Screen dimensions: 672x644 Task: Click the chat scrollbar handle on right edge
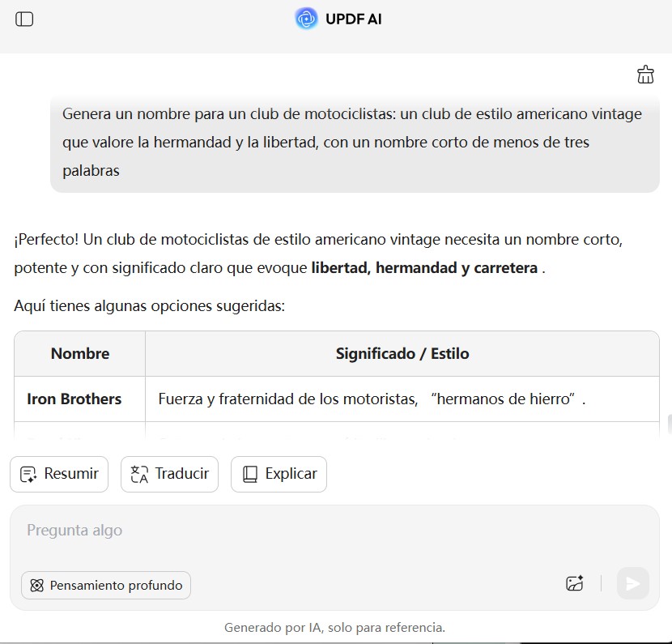tap(669, 423)
